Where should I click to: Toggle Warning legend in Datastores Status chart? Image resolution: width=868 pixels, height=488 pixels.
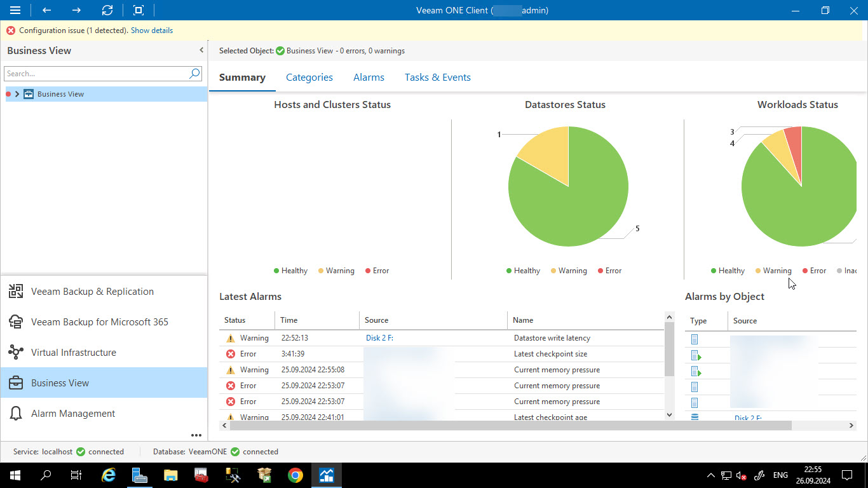coord(569,271)
